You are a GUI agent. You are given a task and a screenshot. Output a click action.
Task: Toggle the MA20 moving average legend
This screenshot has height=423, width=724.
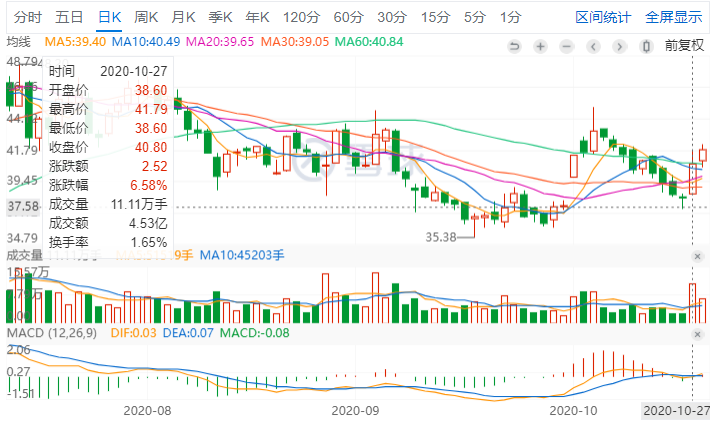[220, 42]
